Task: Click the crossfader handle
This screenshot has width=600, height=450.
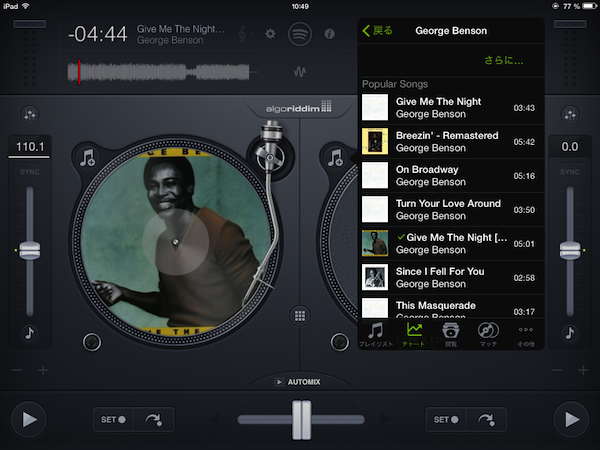Action: click(x=302, y=420)
